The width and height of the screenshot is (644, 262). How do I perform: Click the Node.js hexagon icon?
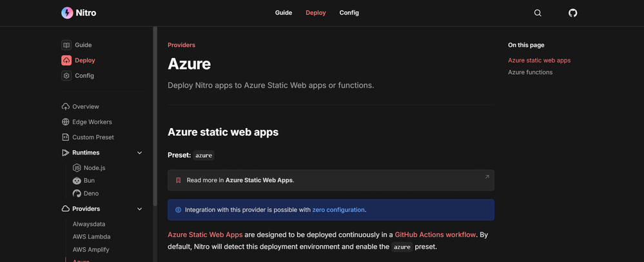tap(77, 168)
